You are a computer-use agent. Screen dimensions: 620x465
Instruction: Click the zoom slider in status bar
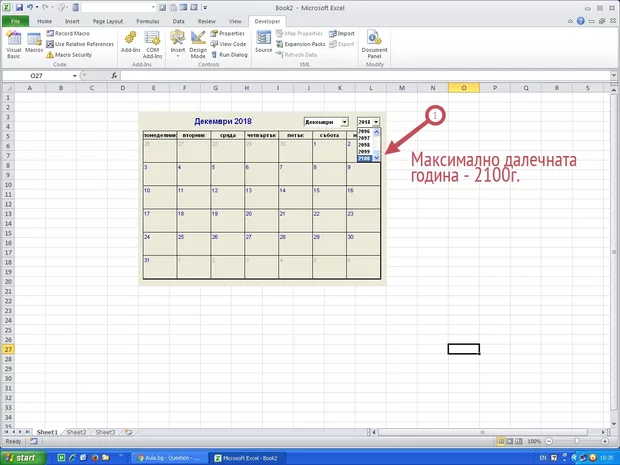click(x=574, y=441)
